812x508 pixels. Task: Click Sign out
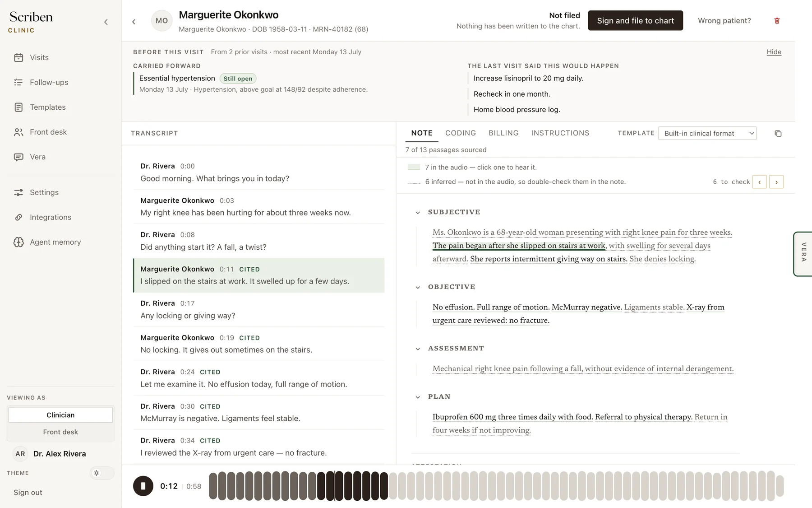[28, 493]
